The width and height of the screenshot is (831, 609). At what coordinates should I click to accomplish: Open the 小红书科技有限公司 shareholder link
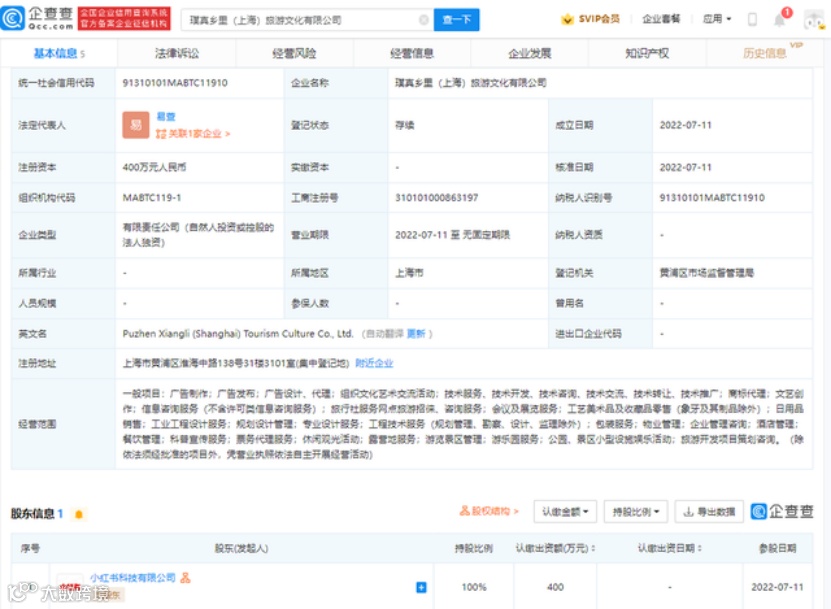(x=132, y=578)
